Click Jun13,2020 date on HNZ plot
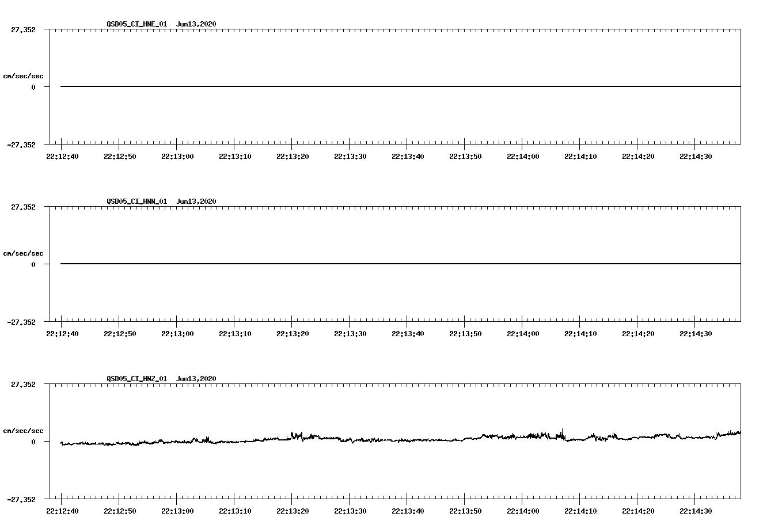 tap(196, 379)
